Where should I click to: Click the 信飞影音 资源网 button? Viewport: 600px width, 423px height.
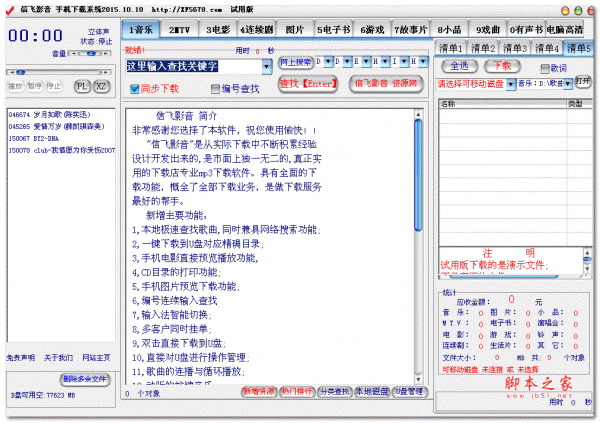click(386, 83)
